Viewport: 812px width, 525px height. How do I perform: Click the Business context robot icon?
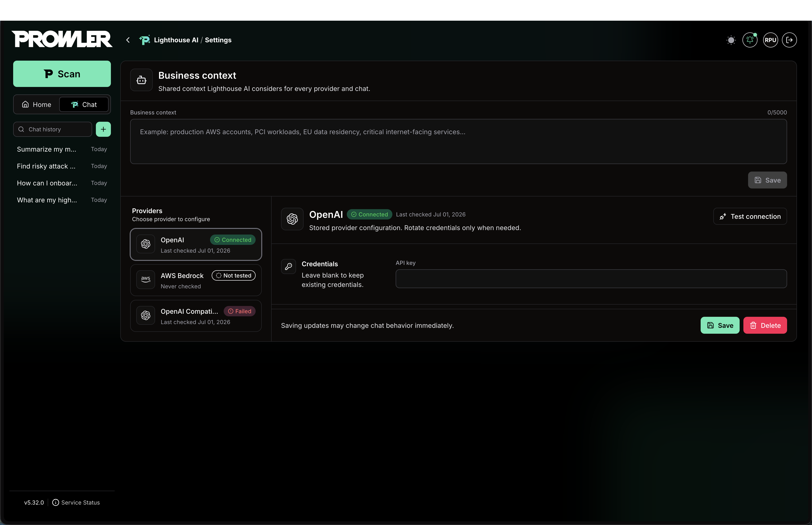click(x=141, y=80)
